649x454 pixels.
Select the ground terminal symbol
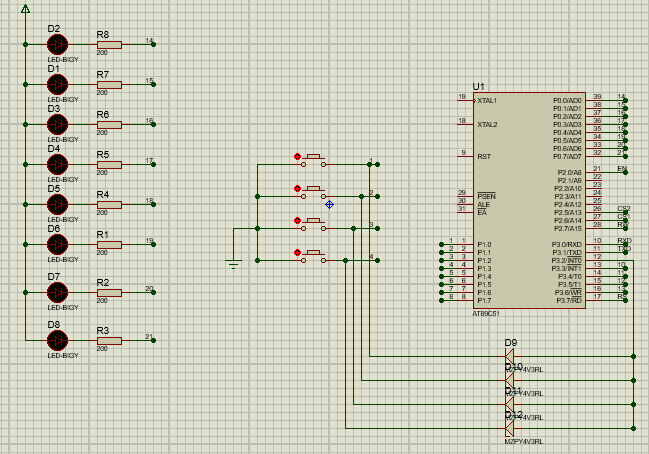[x=233, y=264]
